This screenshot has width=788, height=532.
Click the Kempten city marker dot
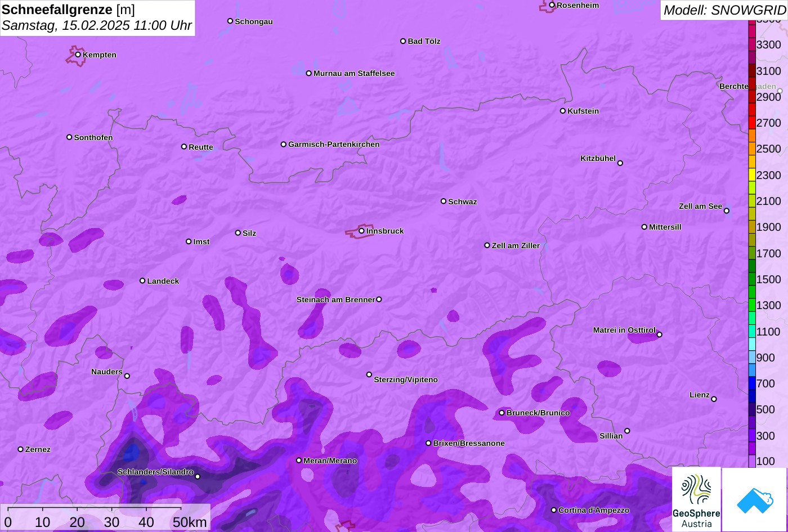coord(78,55)
